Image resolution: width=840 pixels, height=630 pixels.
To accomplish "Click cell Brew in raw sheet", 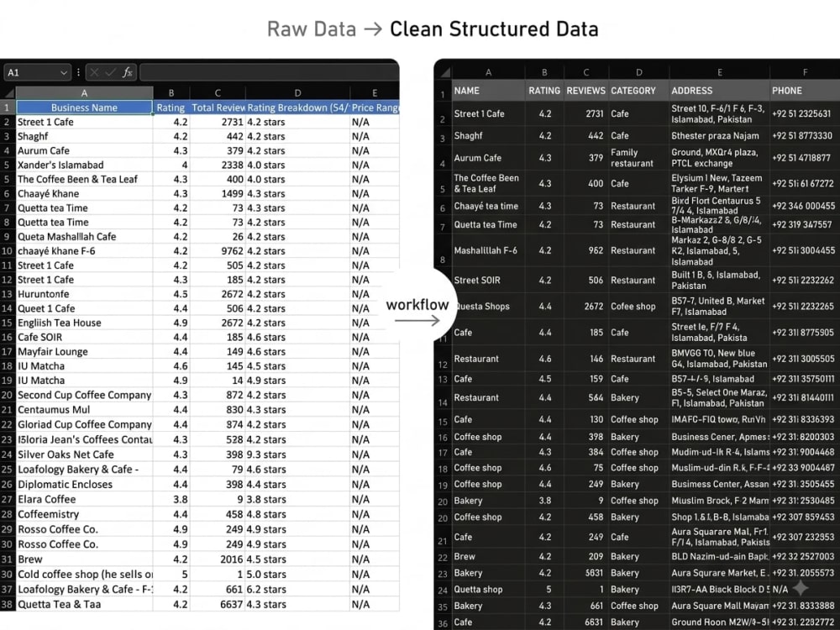I will coord(84,559).
